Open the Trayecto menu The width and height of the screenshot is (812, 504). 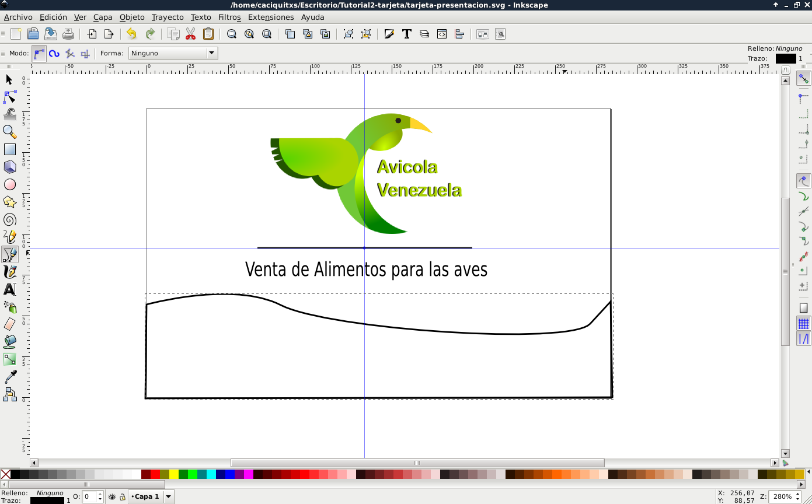[x=168, y=17]
